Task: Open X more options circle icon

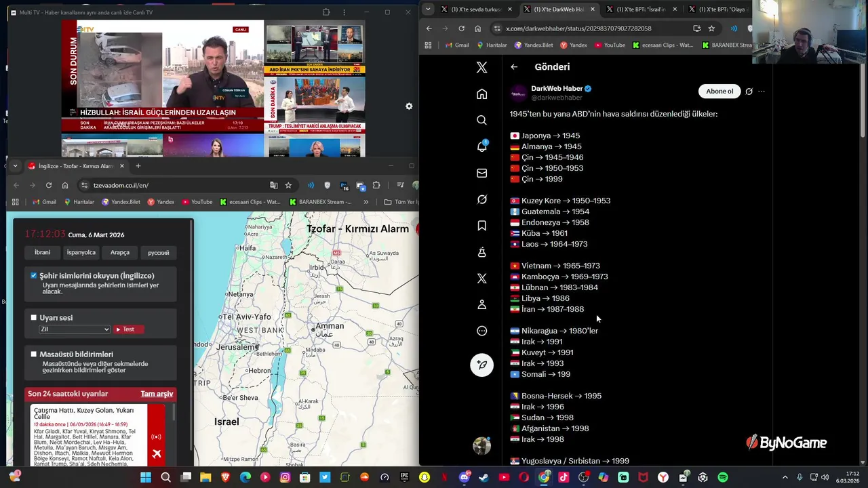Action: [481, 331]
